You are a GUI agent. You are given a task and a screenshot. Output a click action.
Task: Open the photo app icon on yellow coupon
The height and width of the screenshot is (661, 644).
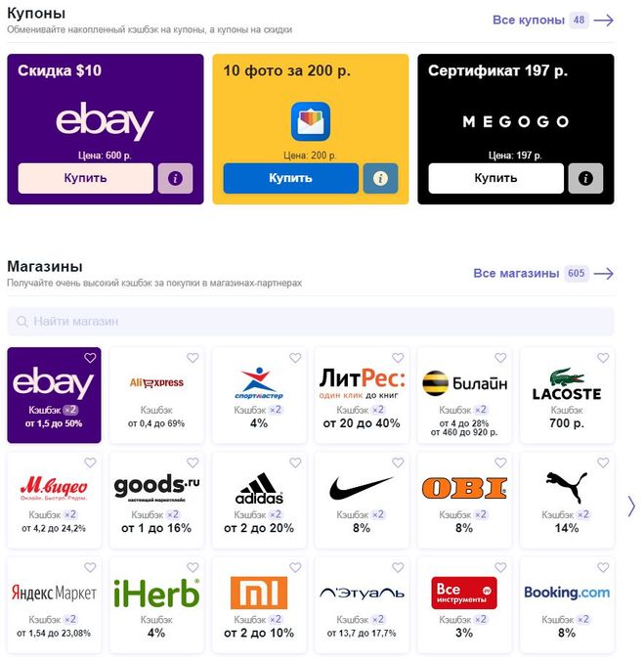point(311,121)
